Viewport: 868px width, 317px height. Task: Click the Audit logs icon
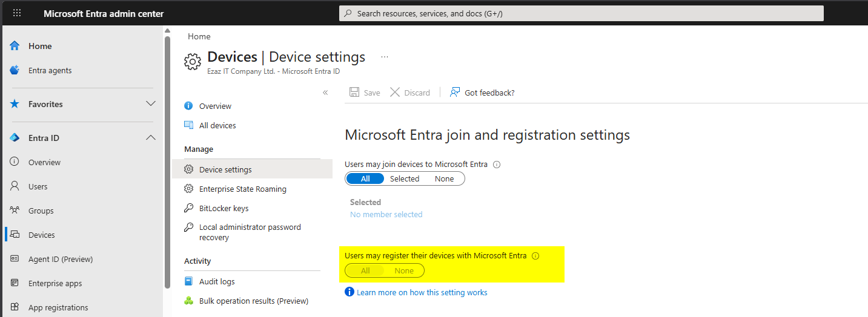(x=188, y=281)
